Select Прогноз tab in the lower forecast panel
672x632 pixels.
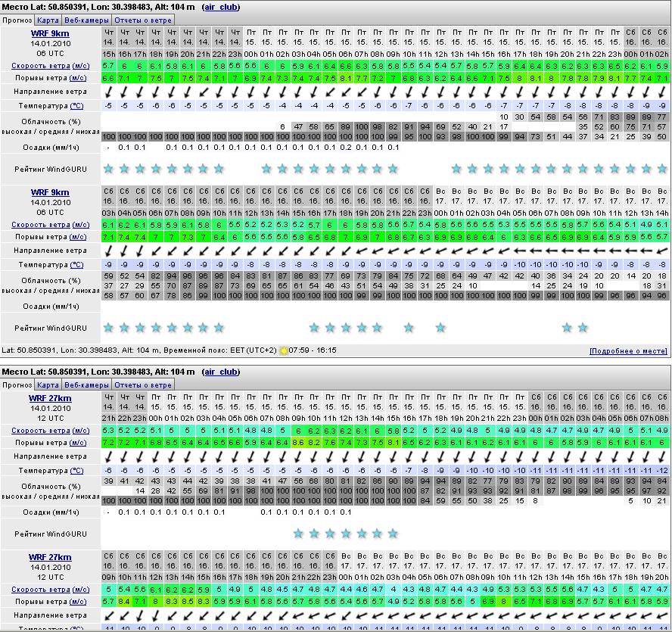tap(17, 384)
